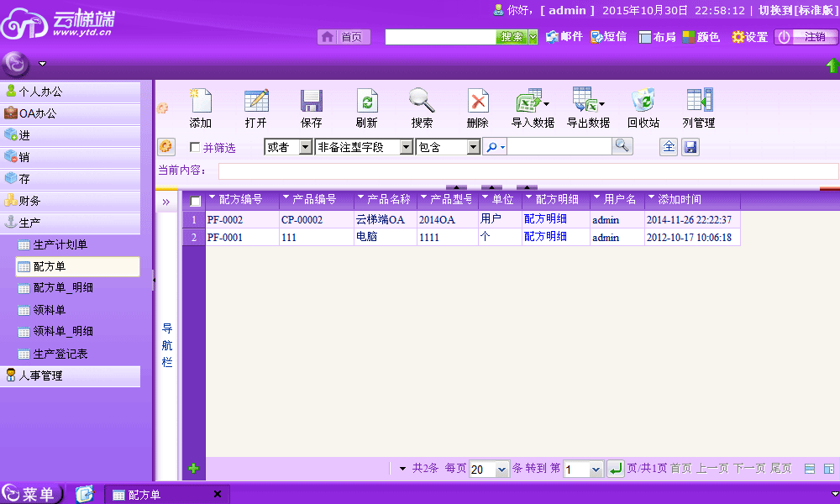Toggle the select-all checkbox in table header
Screen dimensions: 840x504
pyautogui.click(x=196, y=201)
